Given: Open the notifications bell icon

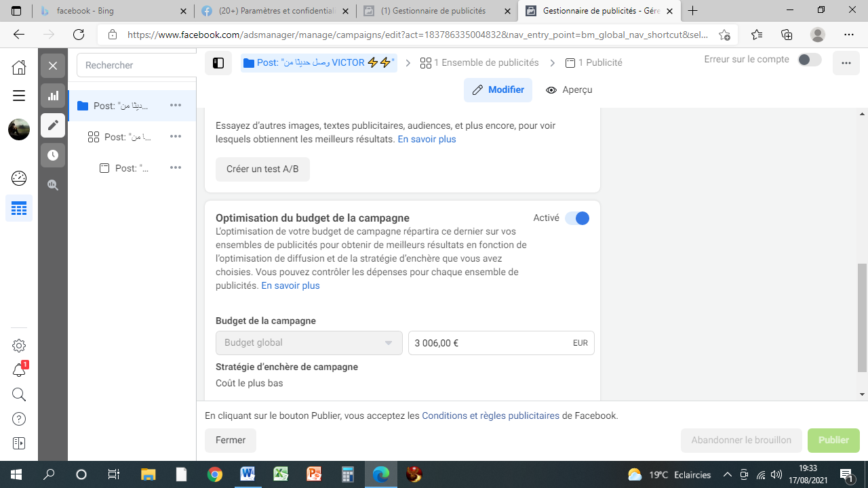Looking at the screenshot, I should (19, 370).
